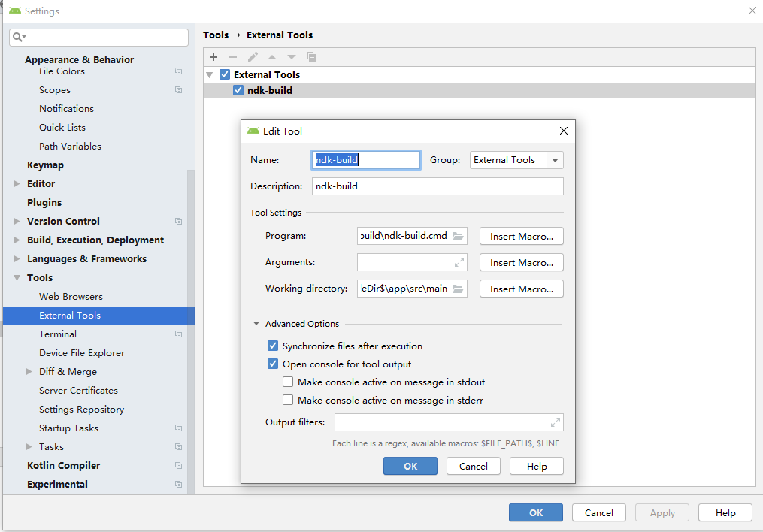This screenshot has height=532, width=763.
Task: Click project-level icon next to Kotlin Compiler
Action: [179, 465]
